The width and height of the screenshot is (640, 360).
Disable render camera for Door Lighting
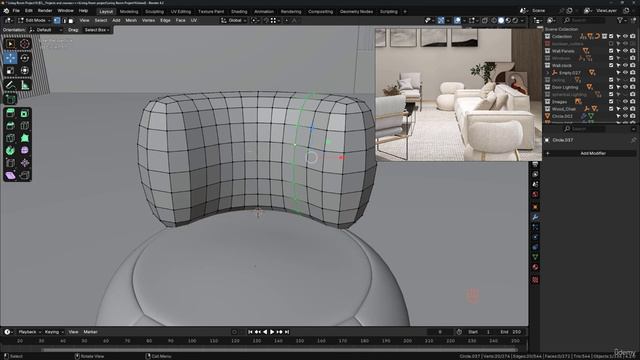click(x=633, y=87)
